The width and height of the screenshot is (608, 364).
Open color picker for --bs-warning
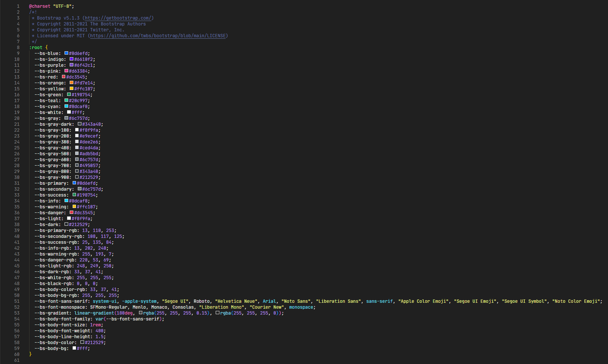[x=74, y=207]
